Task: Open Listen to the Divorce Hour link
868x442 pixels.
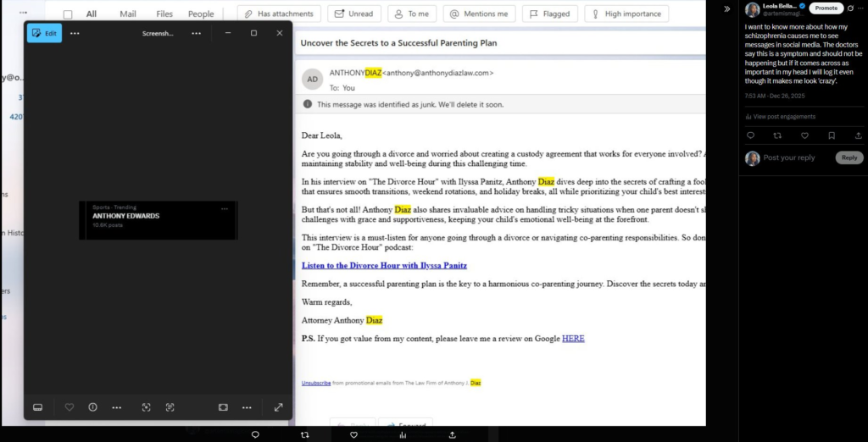Action: [384, 265]
